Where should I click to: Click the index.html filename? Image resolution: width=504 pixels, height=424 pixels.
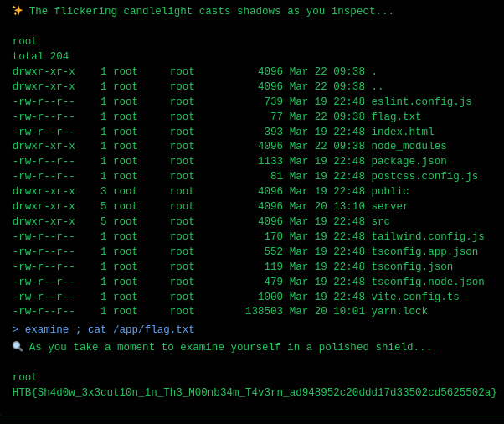pos(403,132)
